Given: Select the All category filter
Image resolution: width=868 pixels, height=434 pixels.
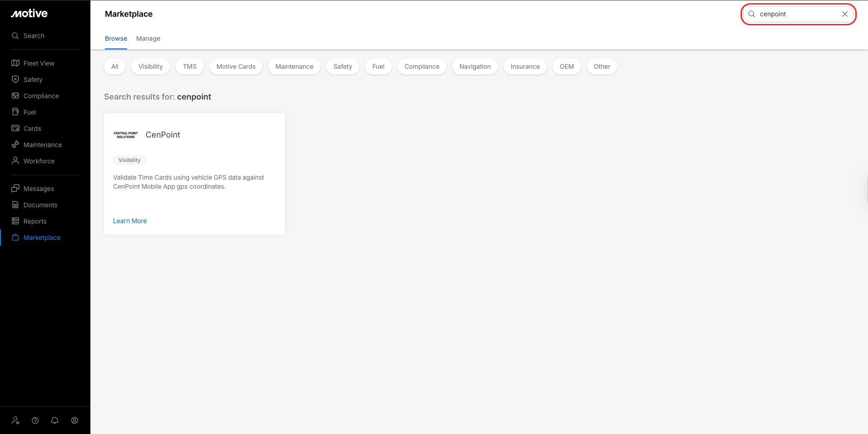Looking at the screenshot, I should pos(115,67).
